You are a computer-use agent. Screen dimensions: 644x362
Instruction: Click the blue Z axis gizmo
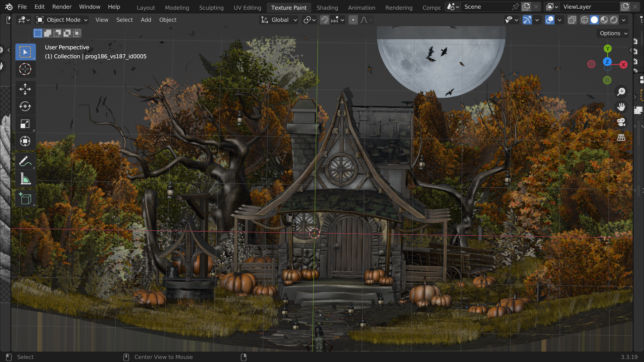pos(607,62)
